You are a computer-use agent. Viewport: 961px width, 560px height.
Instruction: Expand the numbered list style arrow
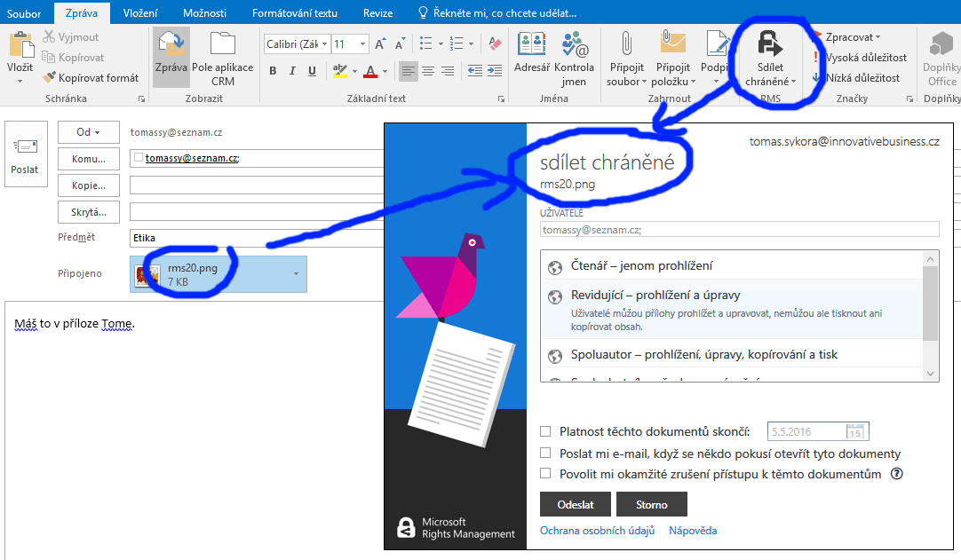[x=471, y=44]
